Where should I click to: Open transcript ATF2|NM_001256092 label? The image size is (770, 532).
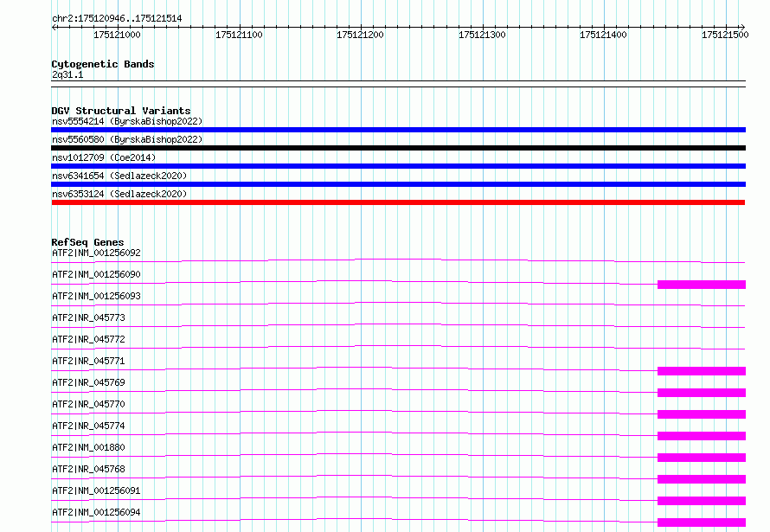[96, 253]
